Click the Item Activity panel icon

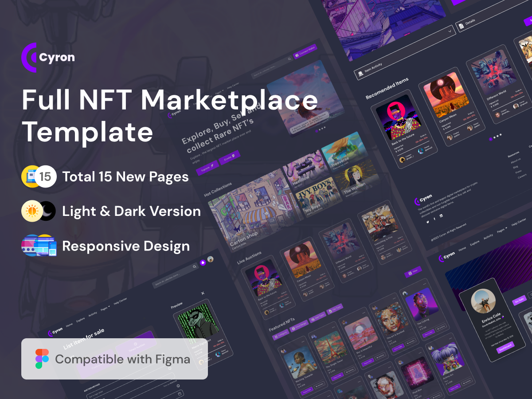361,74
